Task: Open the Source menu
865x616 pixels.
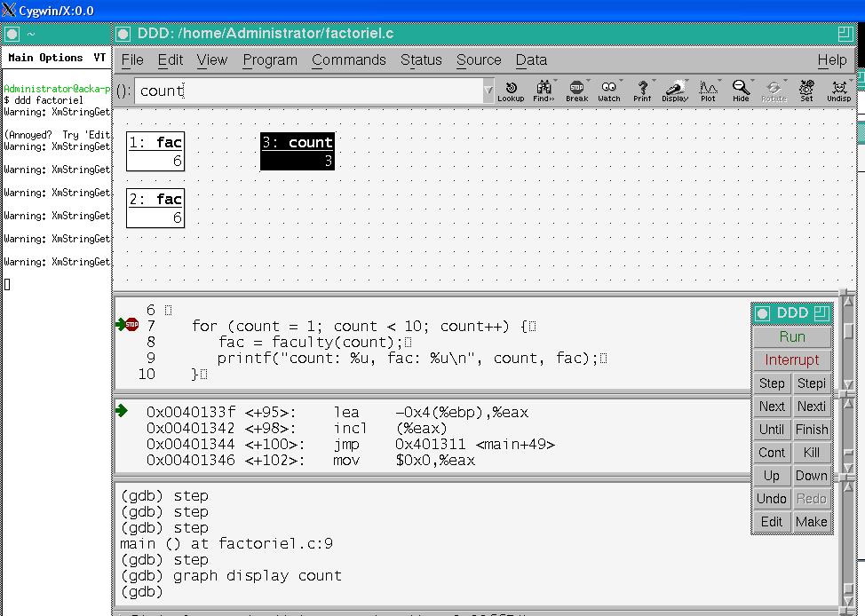Action: pos(479,59)
